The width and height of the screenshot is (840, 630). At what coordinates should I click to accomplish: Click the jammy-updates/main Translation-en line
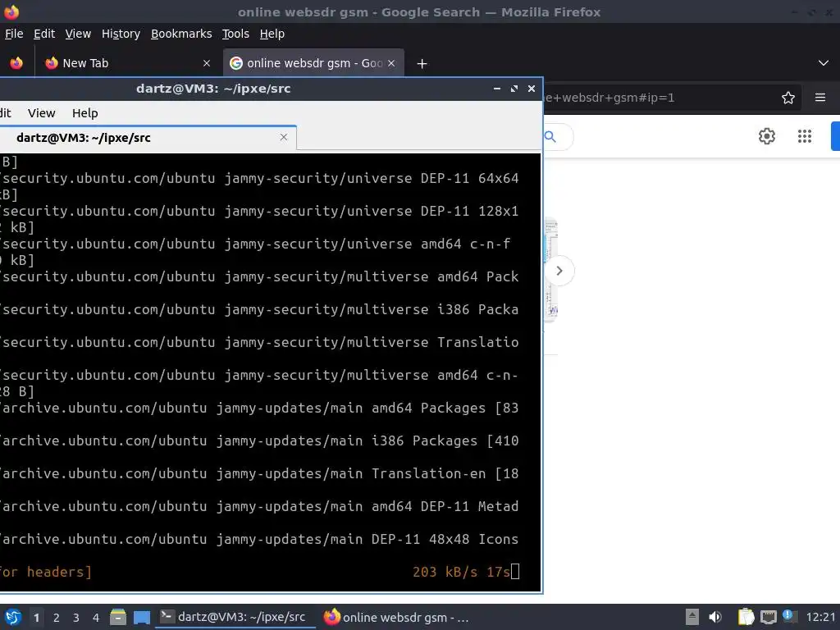pos(259,473)
